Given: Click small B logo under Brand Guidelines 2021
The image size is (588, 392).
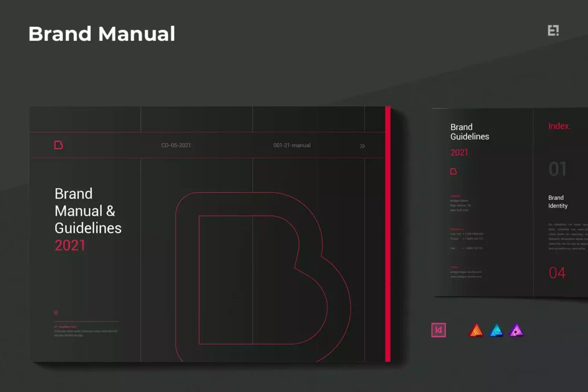Looking at the screenshot, I should [x=454, y=171].
